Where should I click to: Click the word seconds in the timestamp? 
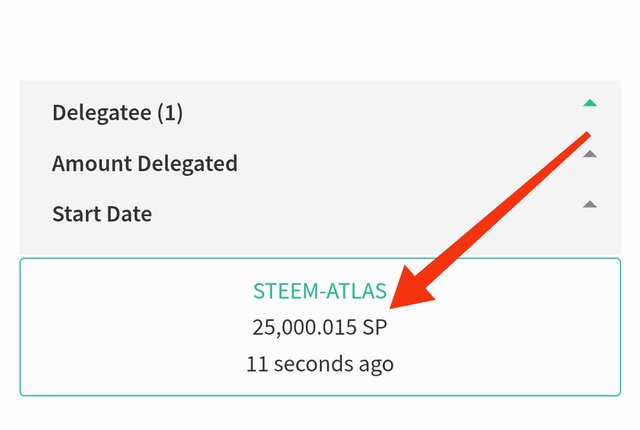pyautogui.click(x=312, y=363)
